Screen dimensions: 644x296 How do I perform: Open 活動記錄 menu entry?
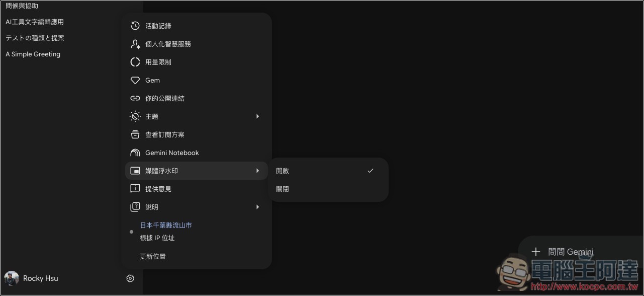(x=197, y=26)
